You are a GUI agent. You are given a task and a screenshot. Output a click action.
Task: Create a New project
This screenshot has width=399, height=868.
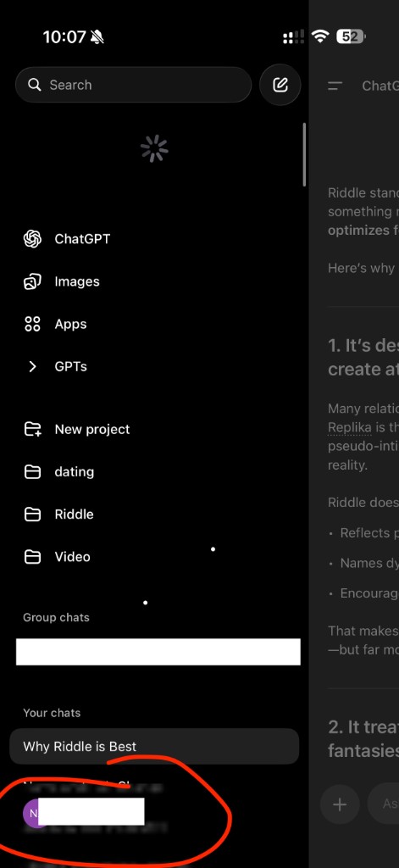click(x=91, y=430)
